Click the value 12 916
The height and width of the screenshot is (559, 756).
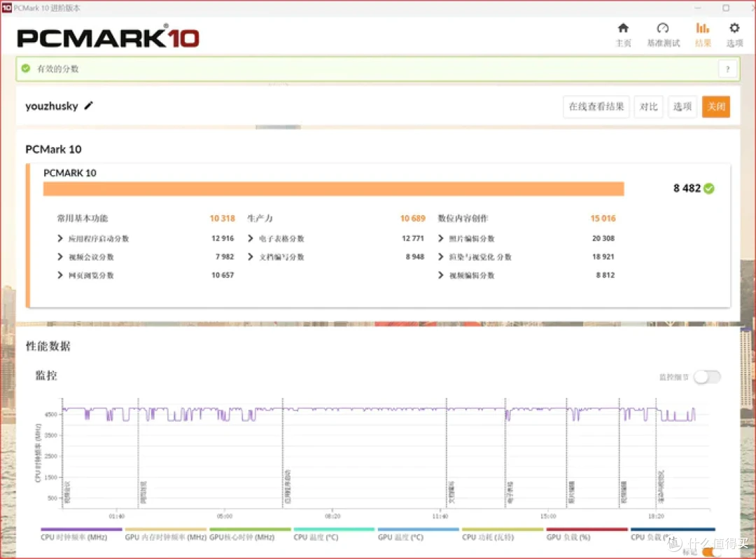pos(223,238)
